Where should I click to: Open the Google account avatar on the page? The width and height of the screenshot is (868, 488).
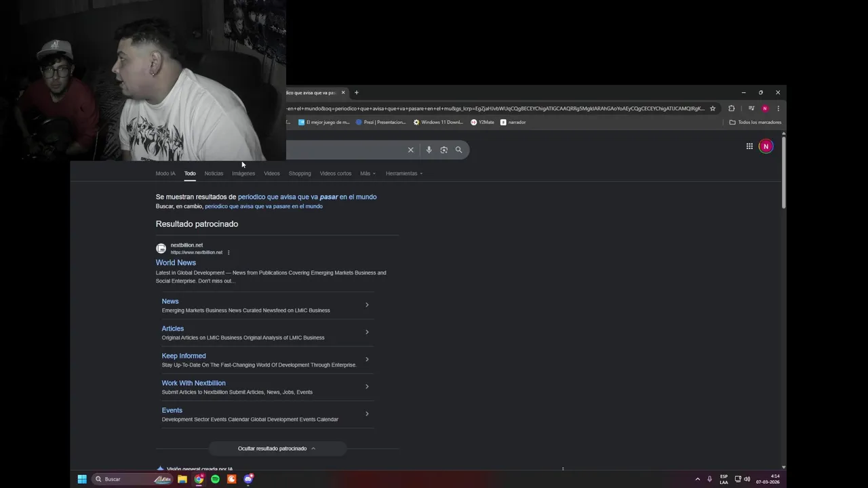(766, 146)
